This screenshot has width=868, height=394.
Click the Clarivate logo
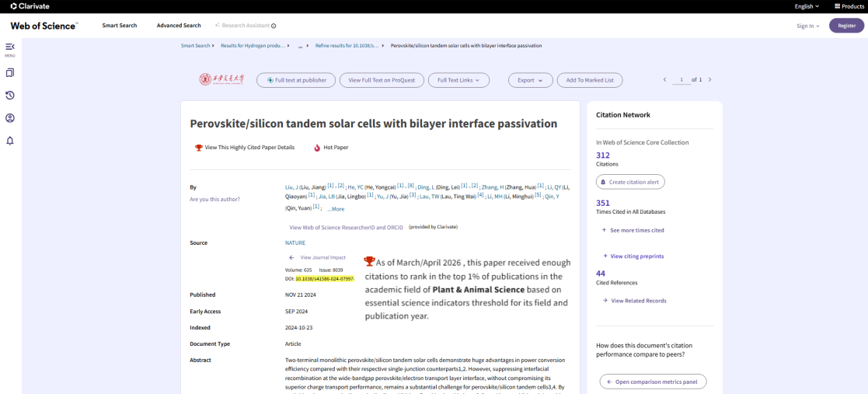[30, 6]
